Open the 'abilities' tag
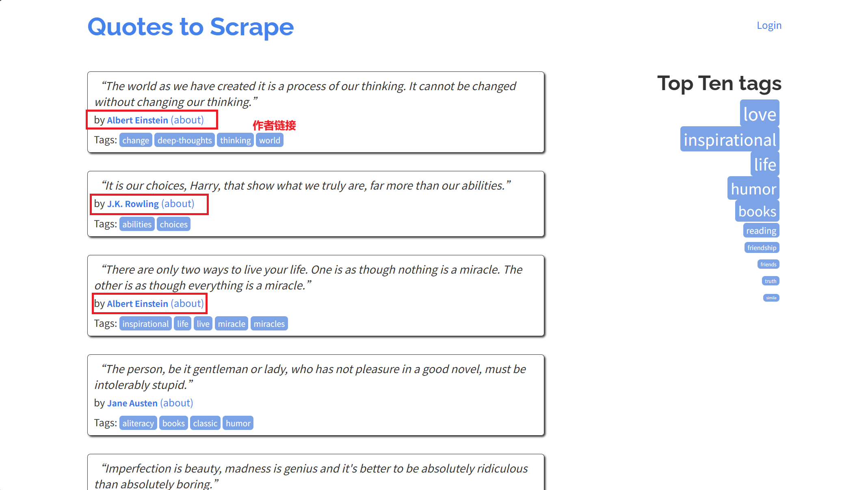Image resolution: width=868 pixels, height=490 pixels. click(x=137, y=224)
